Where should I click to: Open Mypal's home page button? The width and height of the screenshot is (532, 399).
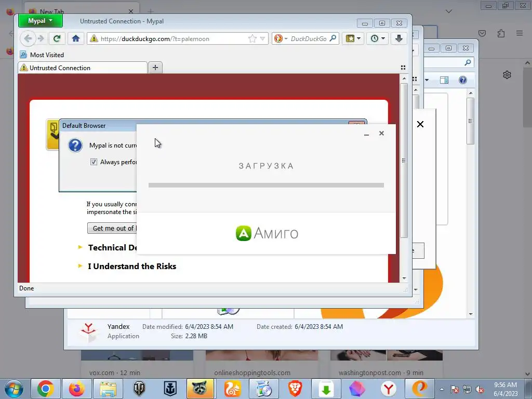tap(76, 38)
